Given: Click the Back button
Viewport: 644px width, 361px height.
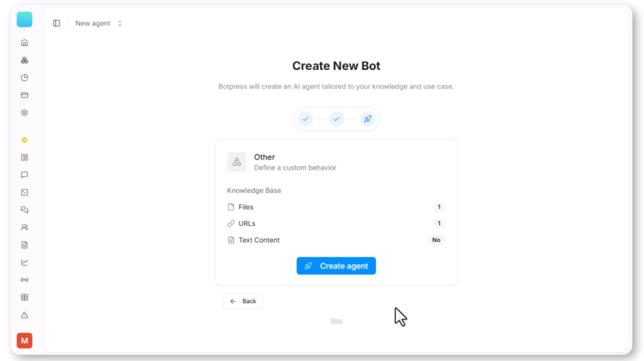Looking at the screenshot, I should (243, 301).
